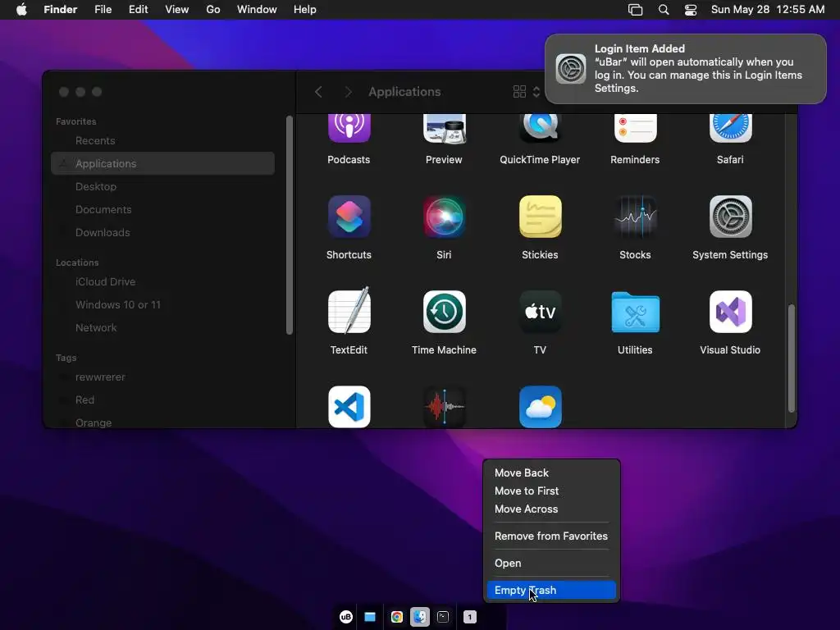
Task: Click the number 1 badge in uBar
Action: pyautogui.click(x=470, y=617)
